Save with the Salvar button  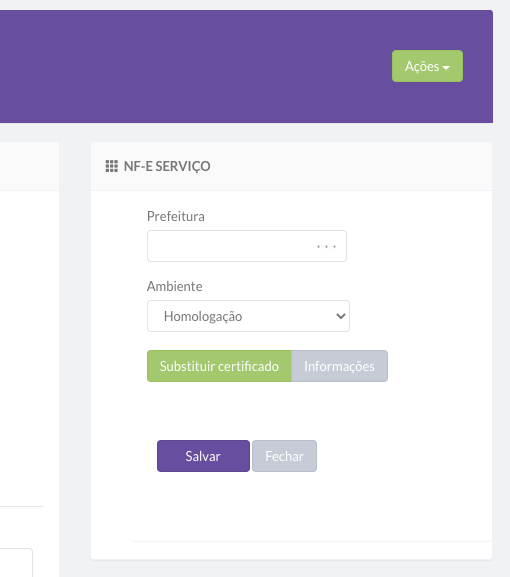coord(203,456)
